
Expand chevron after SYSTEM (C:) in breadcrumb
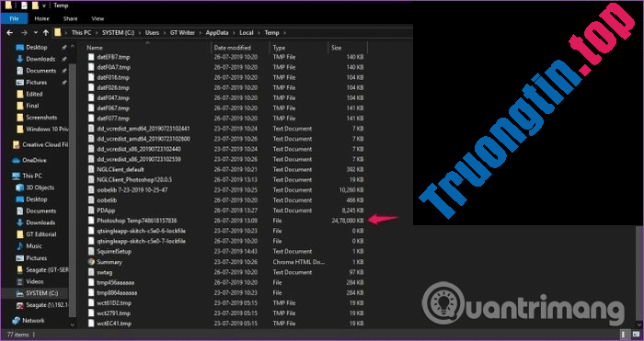(x=141, y=33)
